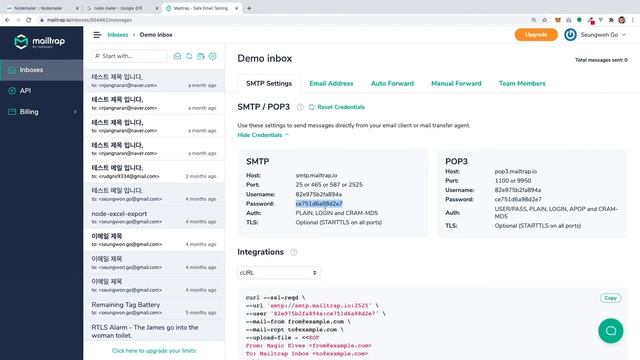Switch to the Nodemailer browser tab

(41, 8)
